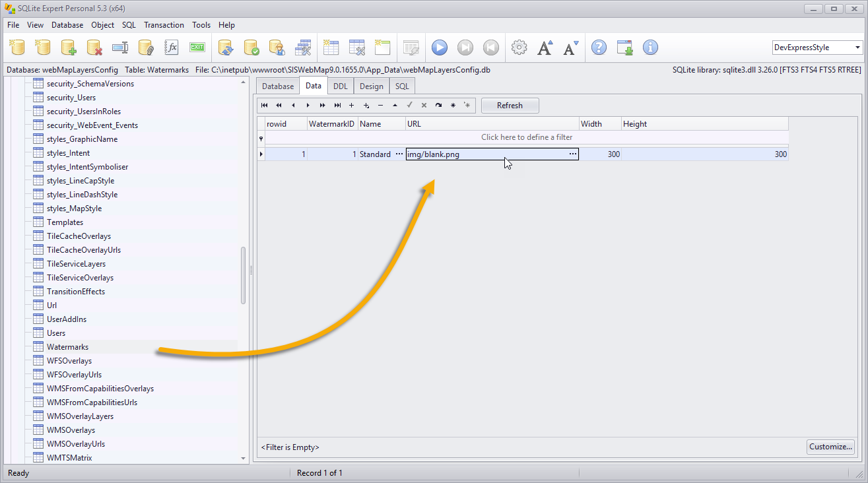Click the insert record plus navigator button
868x483 pixels.
tap(352, 106)
